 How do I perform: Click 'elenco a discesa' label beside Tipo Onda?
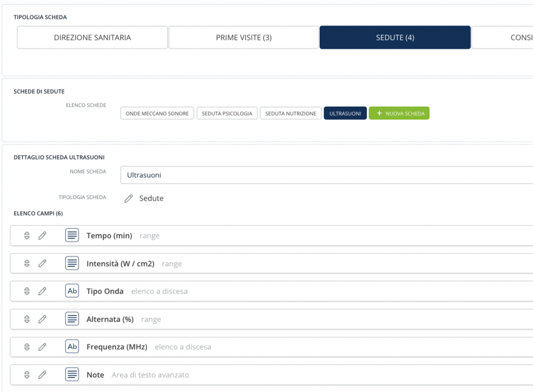click(x=159, y=291)
